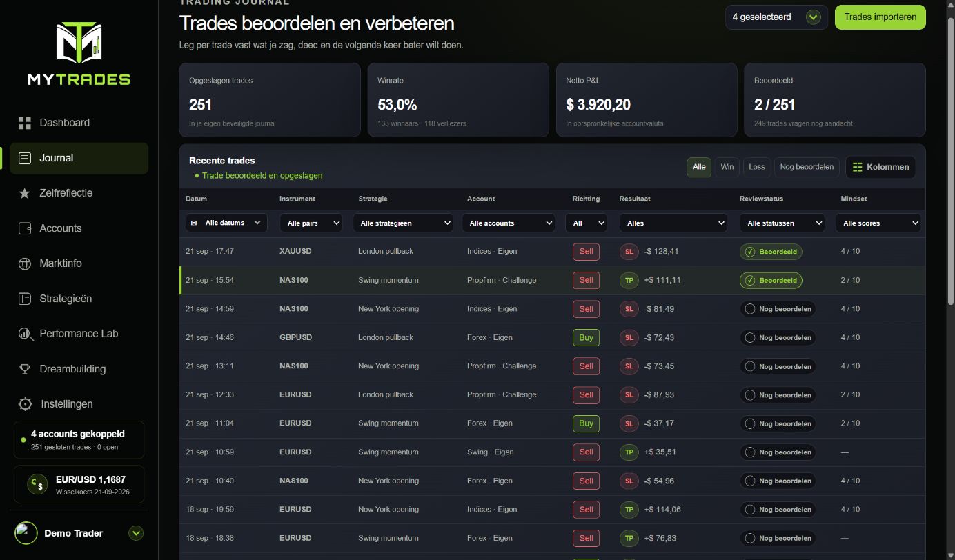Click the TP badge on +$ 111,11 row
The width and height of the screenshot is (955, 560).
629,281
